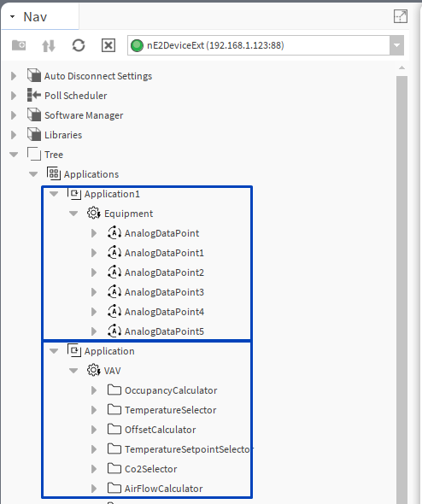
Task: Click the maximize Nav pane icon
Action: tap(401, 16)
